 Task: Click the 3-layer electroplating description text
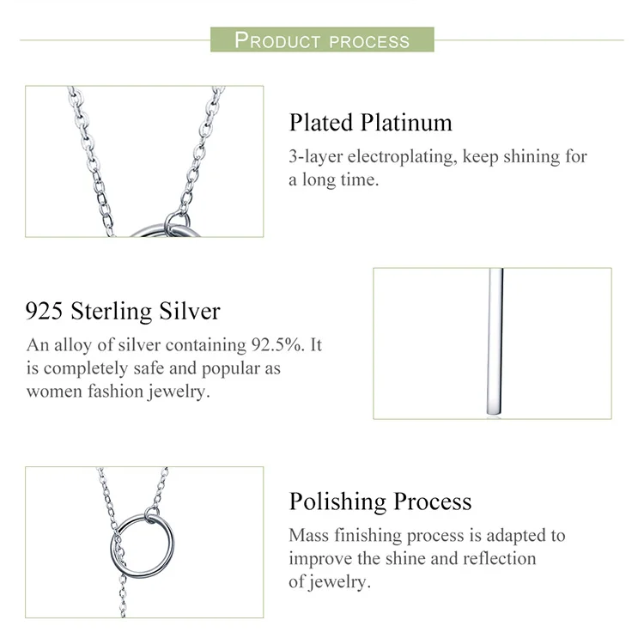[x=438, y=168]
